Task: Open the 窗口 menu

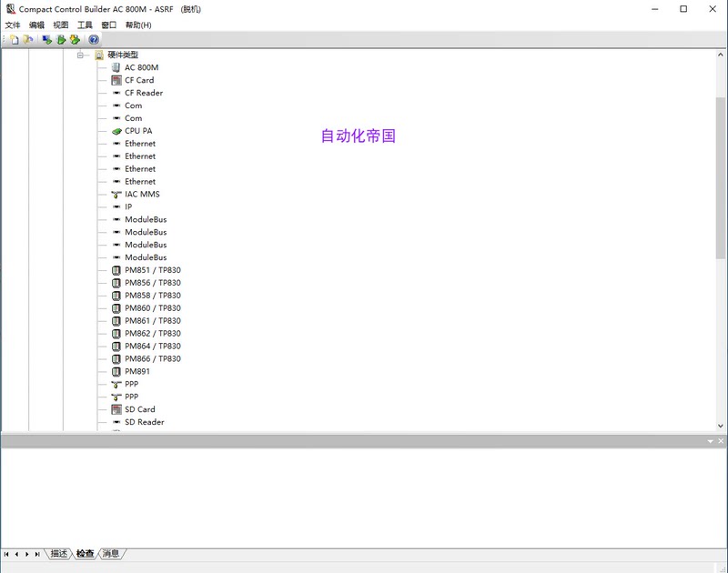Action: (109, 25)
